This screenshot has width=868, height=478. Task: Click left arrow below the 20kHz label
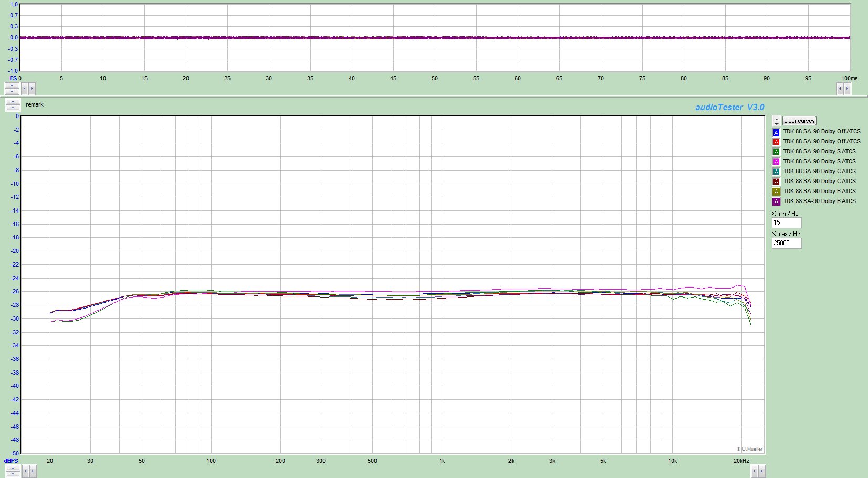click(x=754, y=471)
